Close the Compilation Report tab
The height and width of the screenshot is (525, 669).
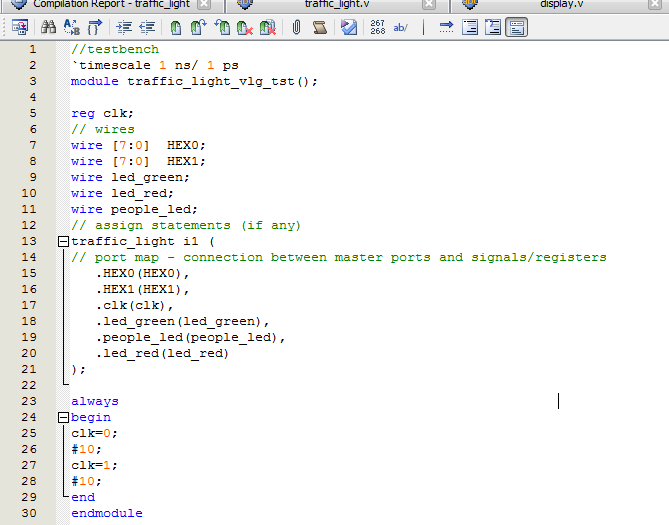click(204, 4)
